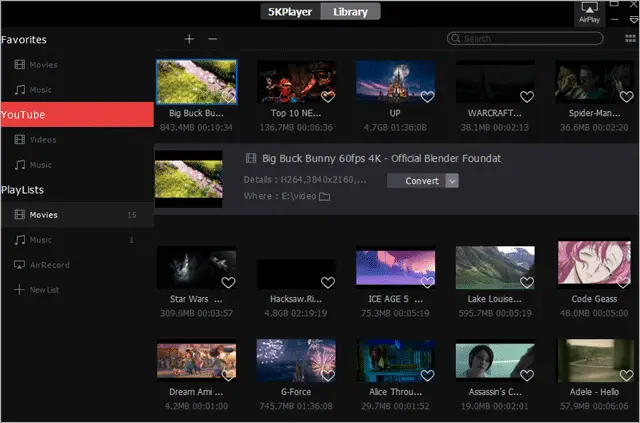
Task: Click the plus add-media icon
Action: 189,39
